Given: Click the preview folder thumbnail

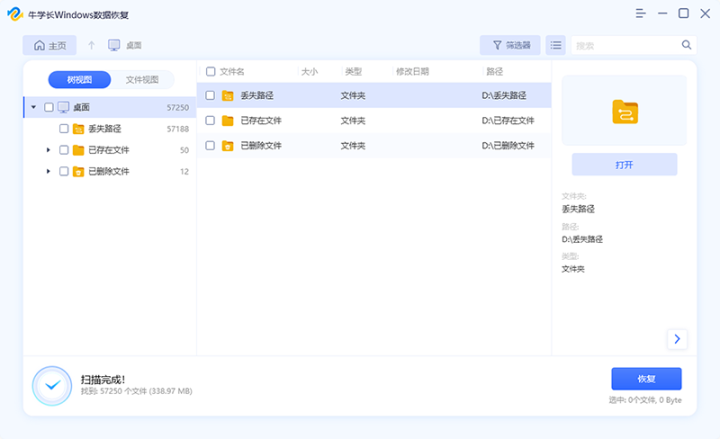Looking at the screenshot, I should 625,112.
